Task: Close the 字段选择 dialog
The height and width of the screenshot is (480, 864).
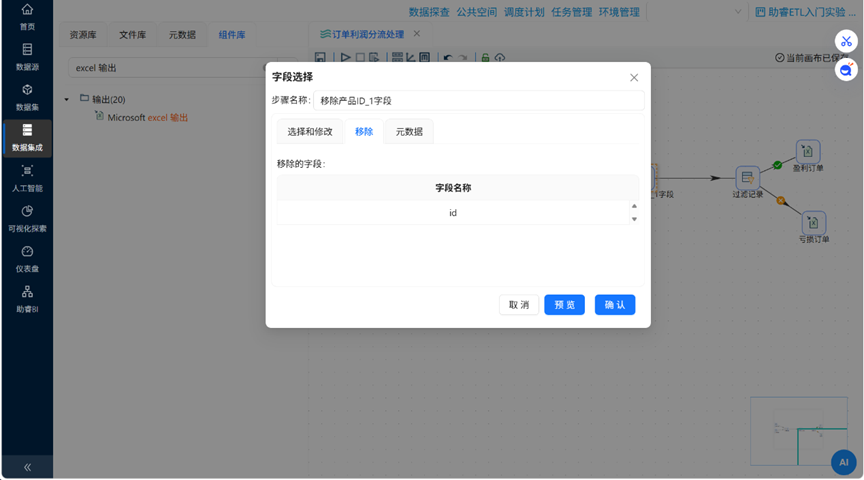Action: 634,78
